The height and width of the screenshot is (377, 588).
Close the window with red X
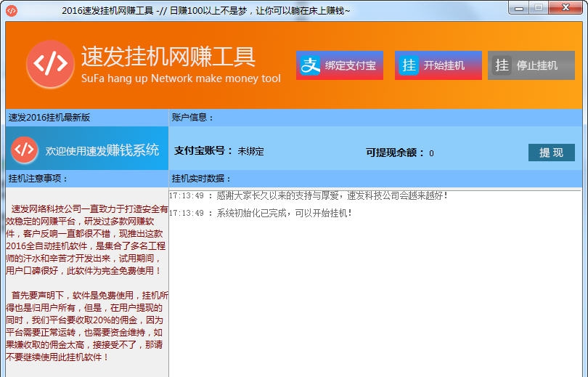click(x=565, y=7)
